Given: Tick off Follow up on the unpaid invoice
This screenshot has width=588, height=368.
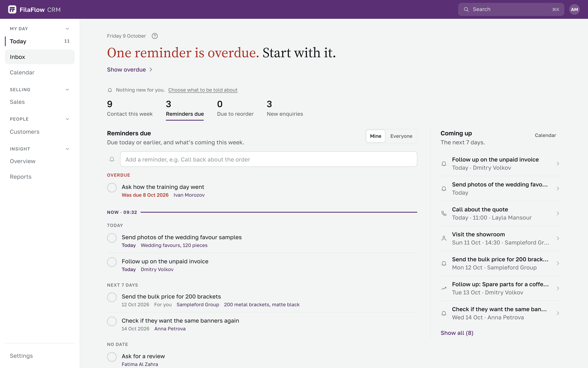Looking at the screenshot, I should point(112,262).
